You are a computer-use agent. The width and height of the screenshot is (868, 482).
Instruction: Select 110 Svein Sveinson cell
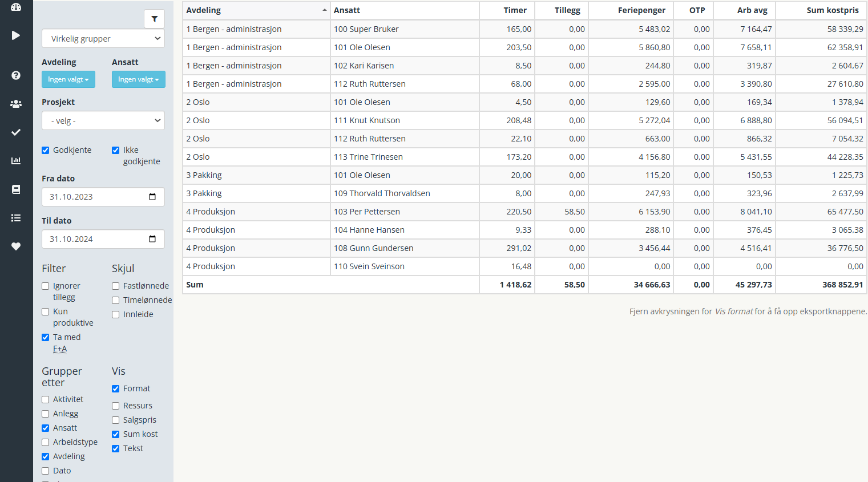(x=405, y=266)
